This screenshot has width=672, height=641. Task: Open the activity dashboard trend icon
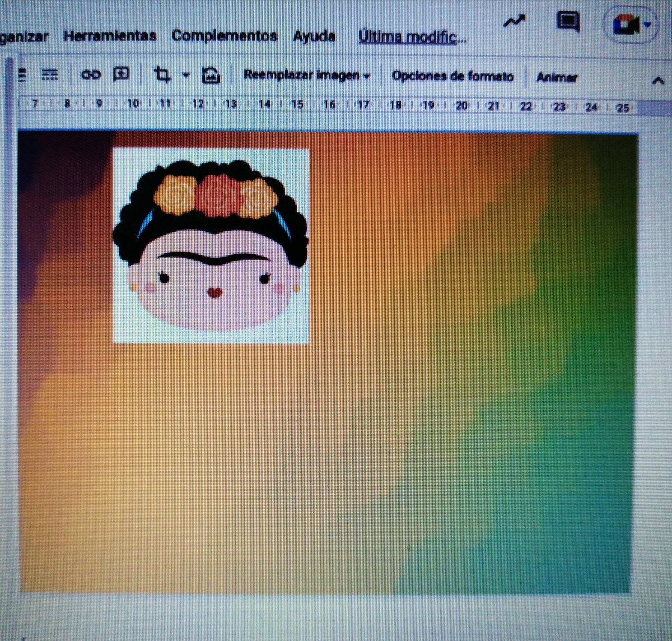[515, 22]
